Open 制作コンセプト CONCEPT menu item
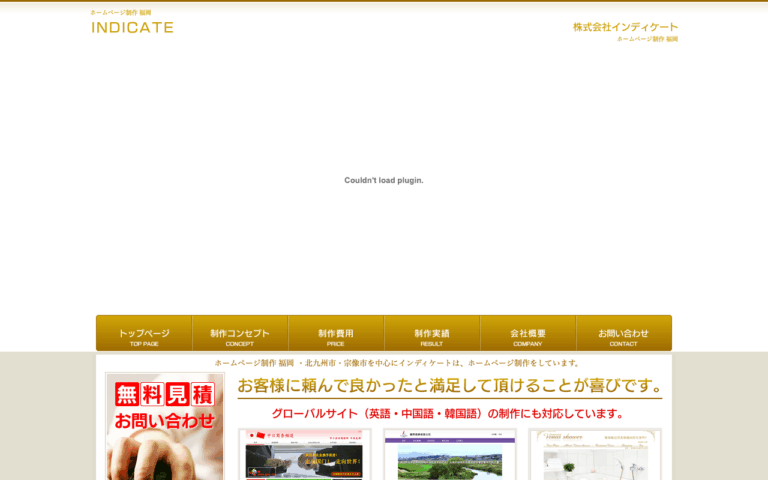Viewport: 768px width, 480px height. click(240, 333)
